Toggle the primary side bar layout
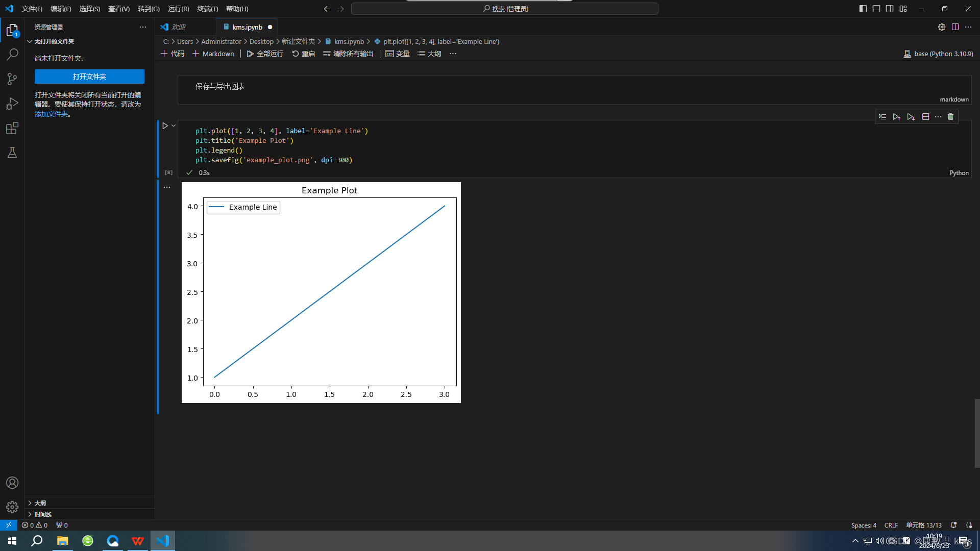This screenshot has width=980, height=551. (863, 9)
